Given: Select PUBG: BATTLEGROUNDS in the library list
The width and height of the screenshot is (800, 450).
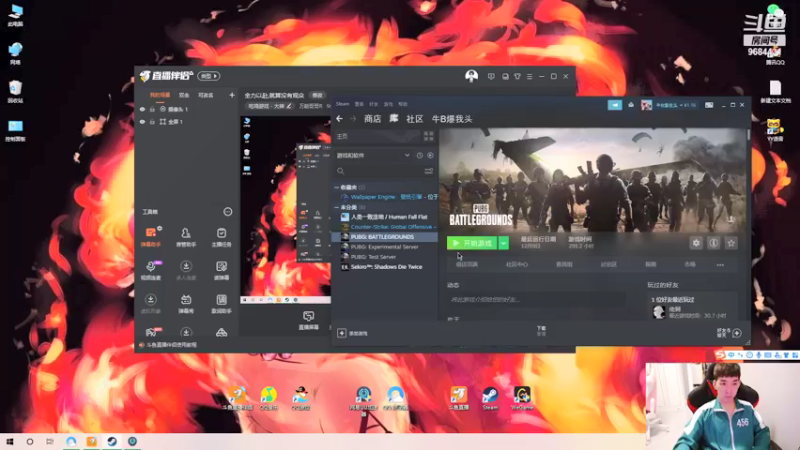Looking at the screenshot, I should 385,237.
